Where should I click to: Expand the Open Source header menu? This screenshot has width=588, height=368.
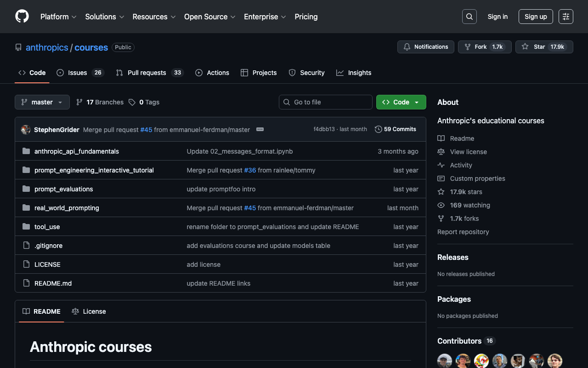(209, 17)
